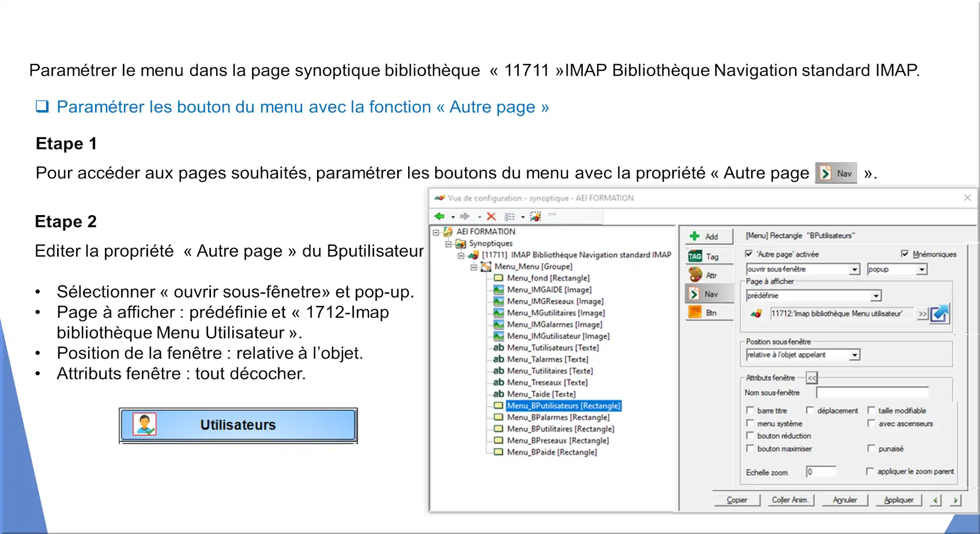Enable the avec ascenseurs checkbox
Screen dimensions: 980x534
tap(871, 423)
